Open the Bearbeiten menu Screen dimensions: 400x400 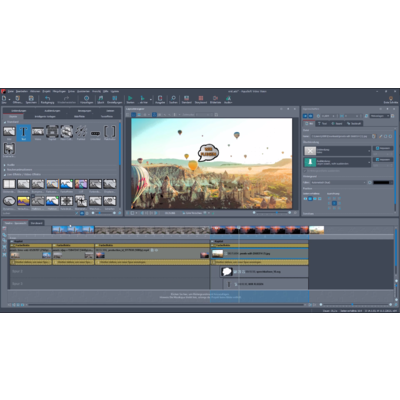pos(22,91)
